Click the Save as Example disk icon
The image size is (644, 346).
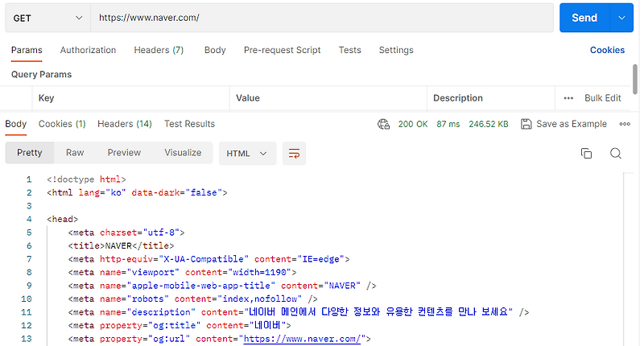526,124
